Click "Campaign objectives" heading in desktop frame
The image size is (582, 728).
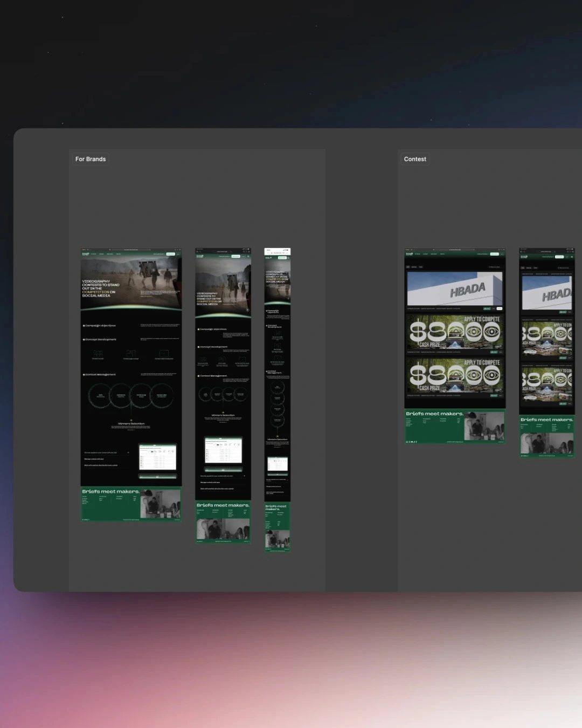100,326
